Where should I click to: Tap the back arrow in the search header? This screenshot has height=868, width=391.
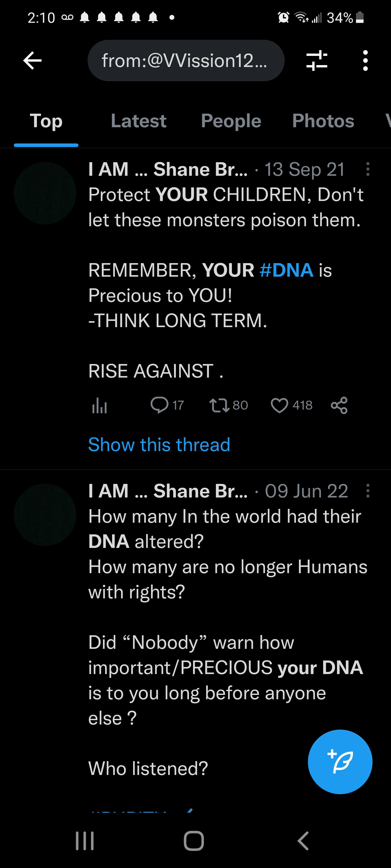(x=32, y=61)
